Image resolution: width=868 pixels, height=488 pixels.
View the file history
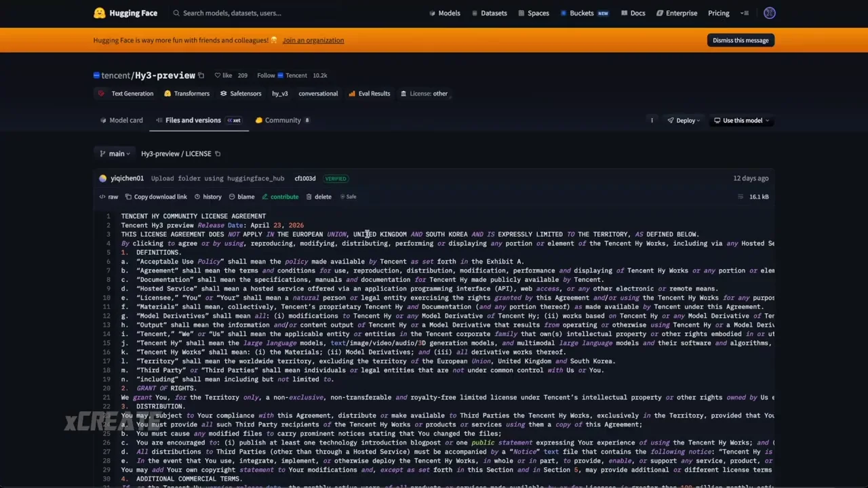[208, 197]
